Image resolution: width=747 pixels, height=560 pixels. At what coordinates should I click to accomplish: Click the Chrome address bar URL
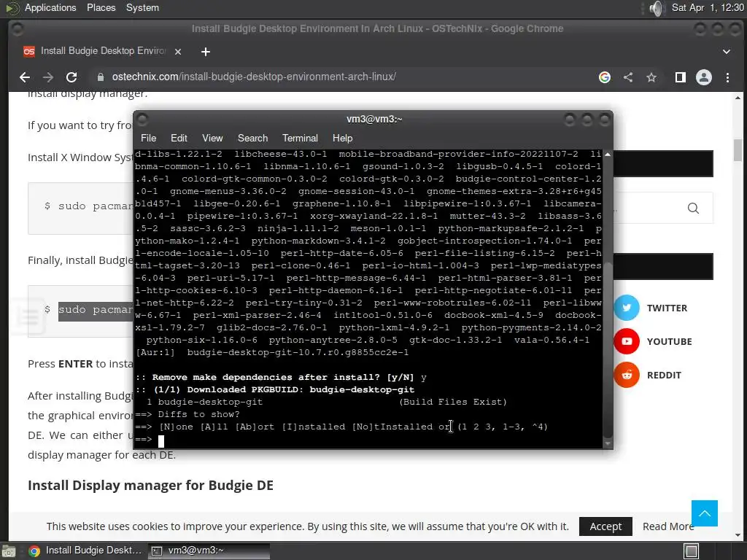[x=254, y=77]
